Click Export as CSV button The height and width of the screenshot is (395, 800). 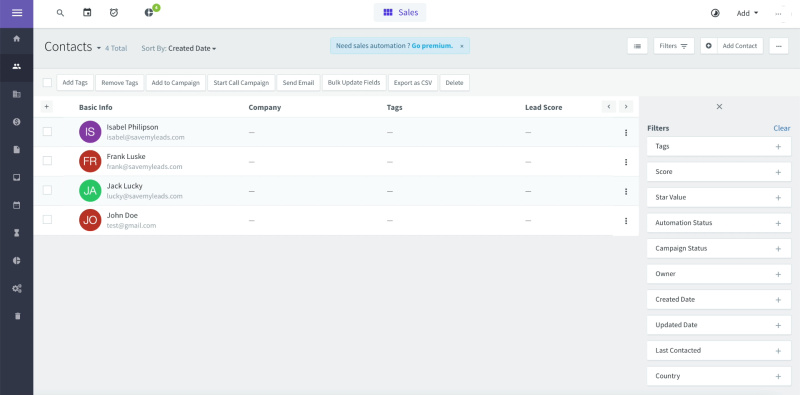(413, 83)
